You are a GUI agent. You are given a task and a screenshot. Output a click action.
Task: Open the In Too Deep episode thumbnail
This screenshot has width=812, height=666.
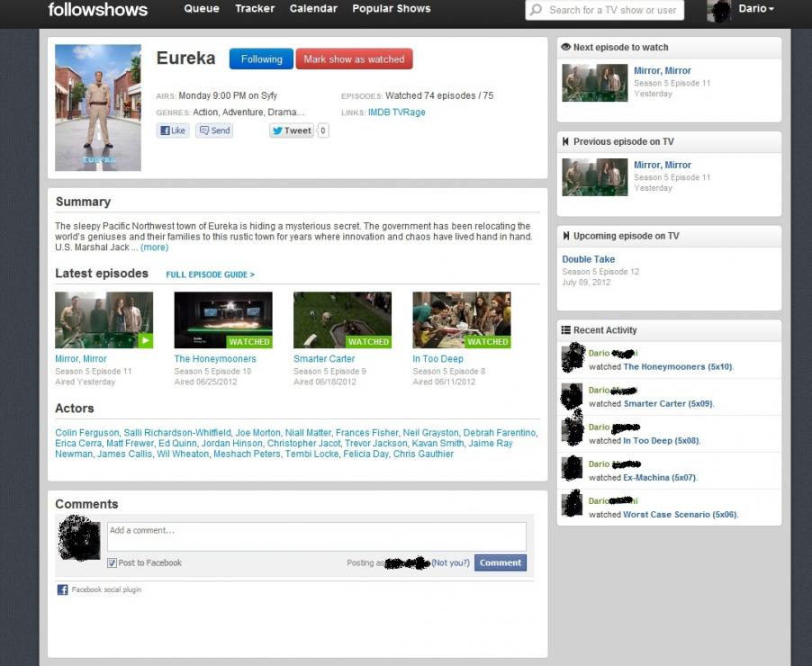462,320
